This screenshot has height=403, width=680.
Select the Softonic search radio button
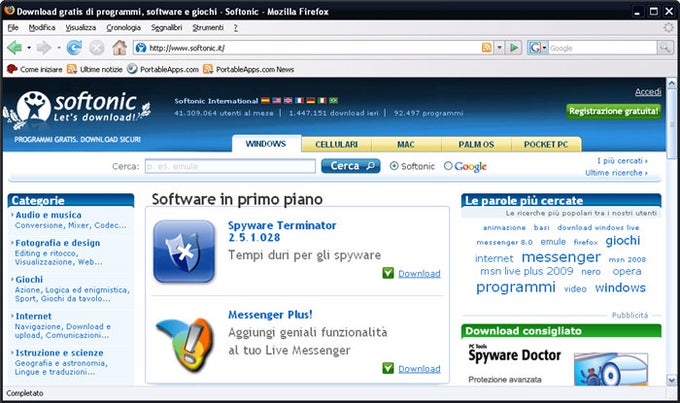tap(394, 166)
